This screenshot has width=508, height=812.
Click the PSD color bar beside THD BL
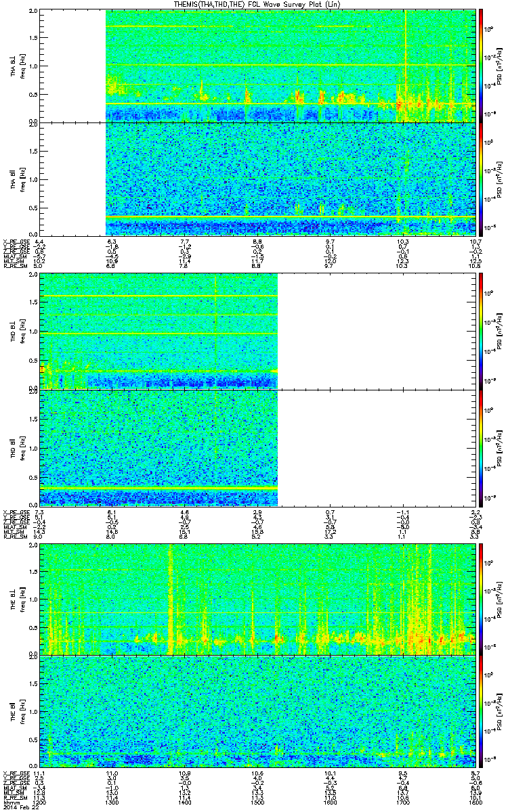coord(480,331)
